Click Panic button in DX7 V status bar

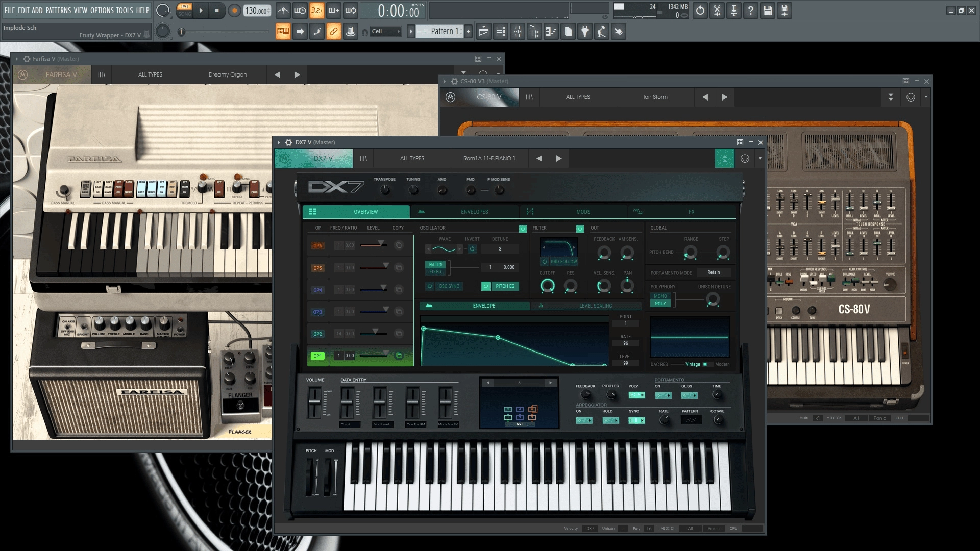[714, 528]
